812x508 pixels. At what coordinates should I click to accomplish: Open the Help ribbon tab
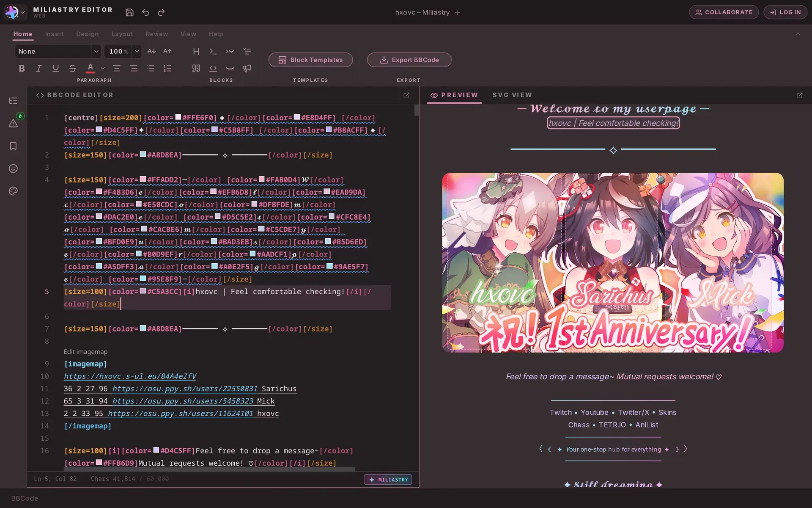[216, 34]
